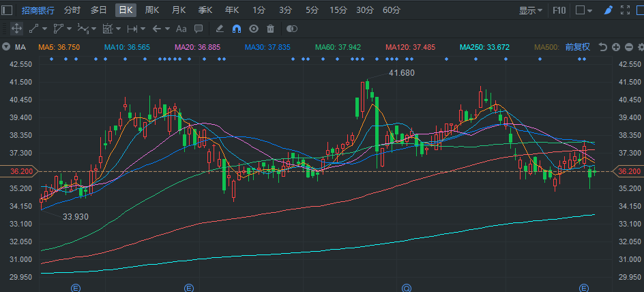The height and width of the screenshot is (292, 644).
Task: Select the 30分 period tab
Action: click(365, 10)
